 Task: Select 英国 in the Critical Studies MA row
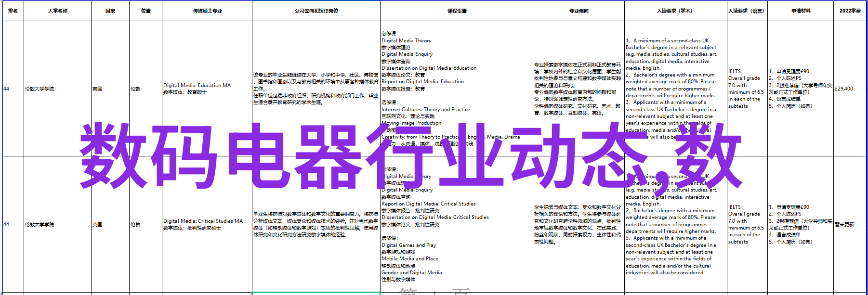[x=97, y=225]
